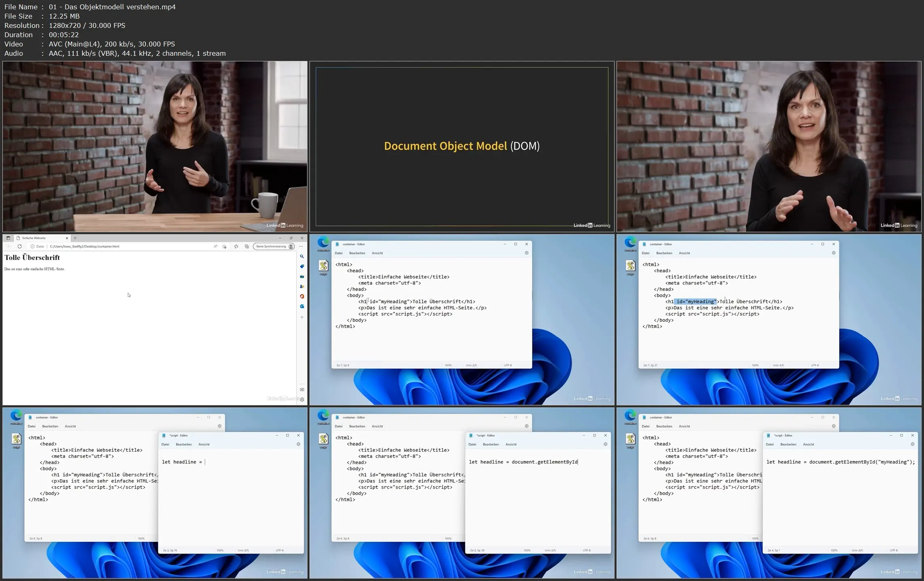The width and height of the screenshot is (924, 581).
Task: Open Ansicht in script editor showing Ze 2, Sp 16
Action: pos(204,445)
